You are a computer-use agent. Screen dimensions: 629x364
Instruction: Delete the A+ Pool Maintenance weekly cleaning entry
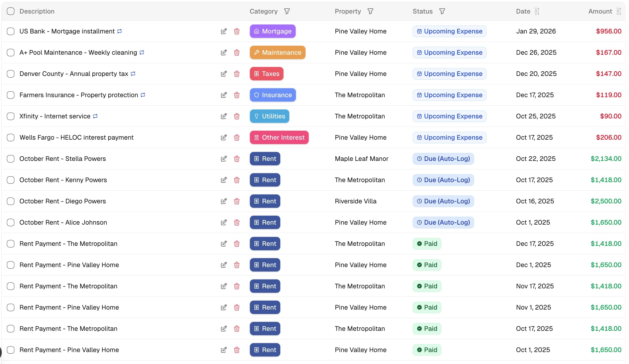(x=237, y=53)
